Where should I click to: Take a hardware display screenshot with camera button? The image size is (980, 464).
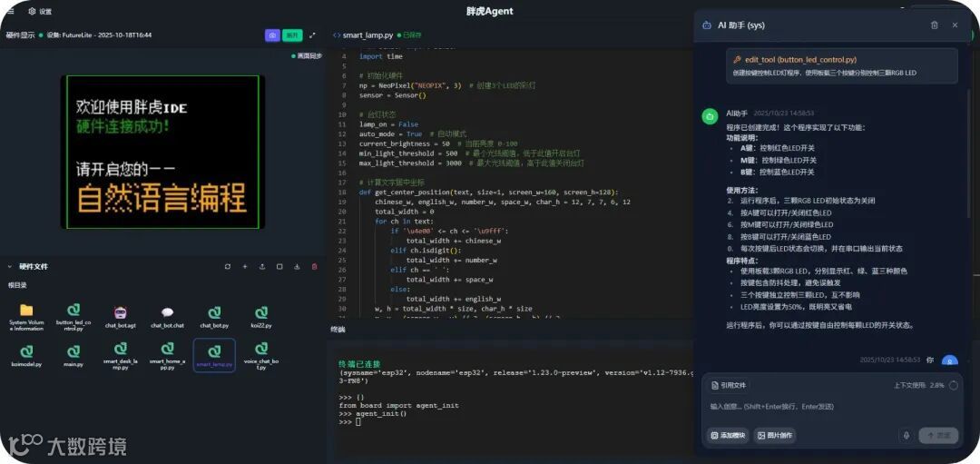pyautogui.click(x=272, y=35)
